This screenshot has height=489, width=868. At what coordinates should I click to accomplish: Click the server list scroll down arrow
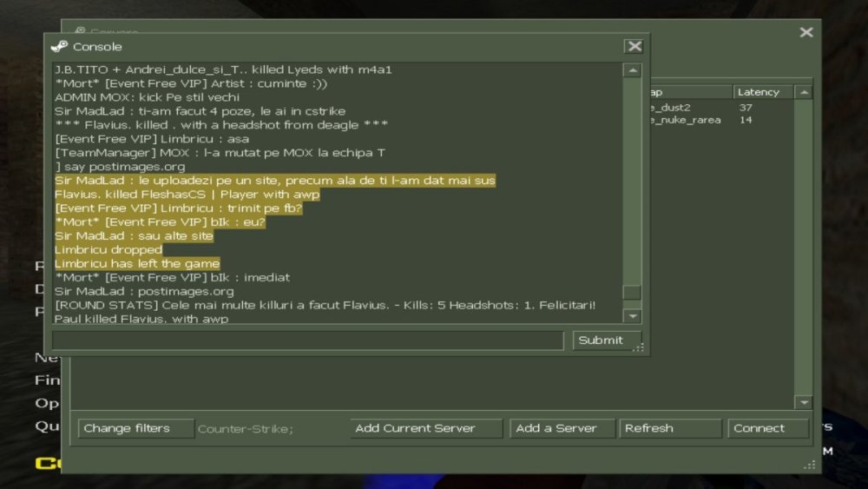pos(804,403)
